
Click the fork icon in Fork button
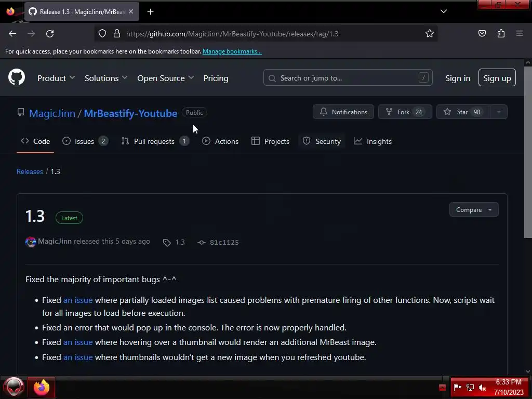coord(389,112)
